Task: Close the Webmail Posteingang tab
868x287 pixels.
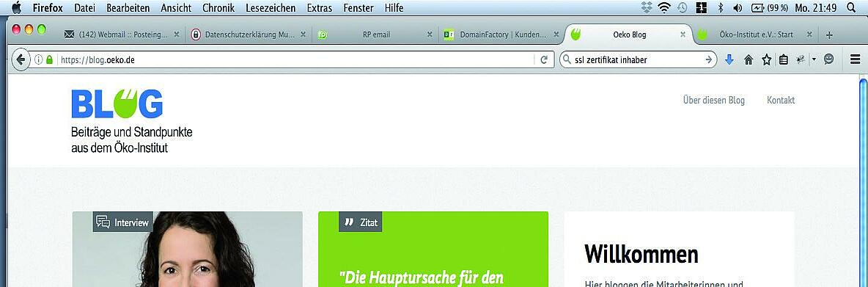Action: [x=176, y=34]
